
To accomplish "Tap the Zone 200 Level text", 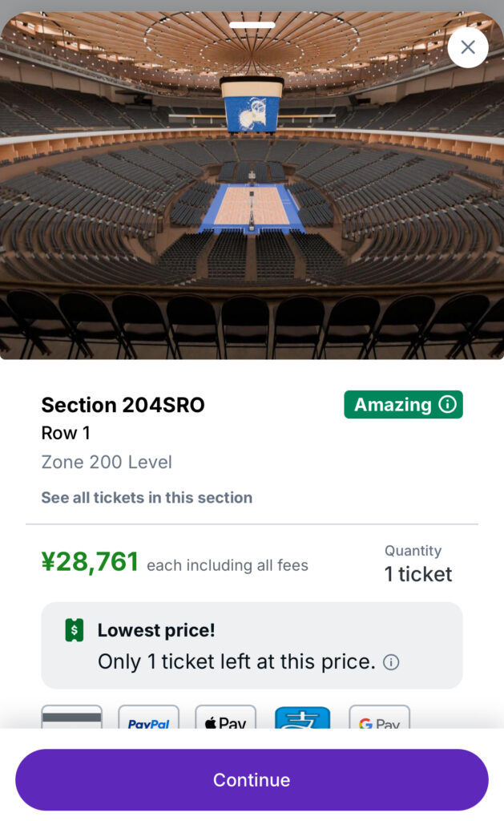I will point(107,462).
